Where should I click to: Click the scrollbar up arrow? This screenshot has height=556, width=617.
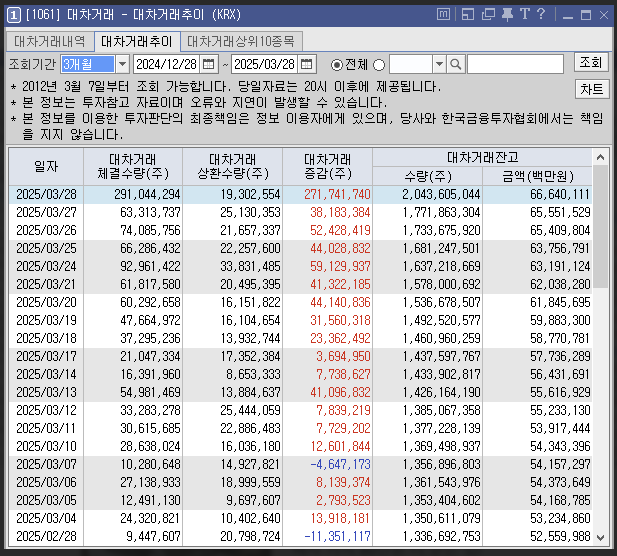point(600,157)
